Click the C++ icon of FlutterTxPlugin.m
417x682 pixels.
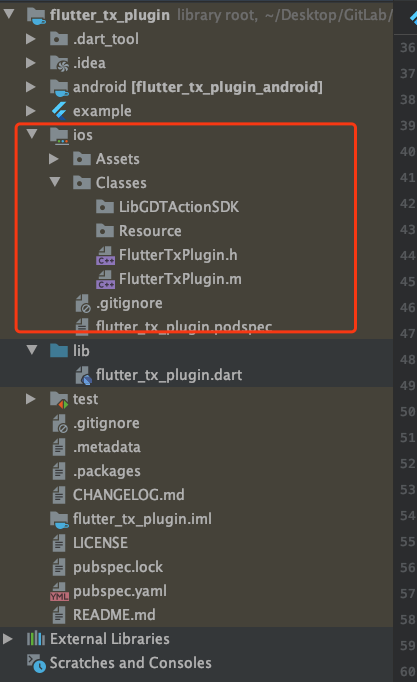(105, 279)
